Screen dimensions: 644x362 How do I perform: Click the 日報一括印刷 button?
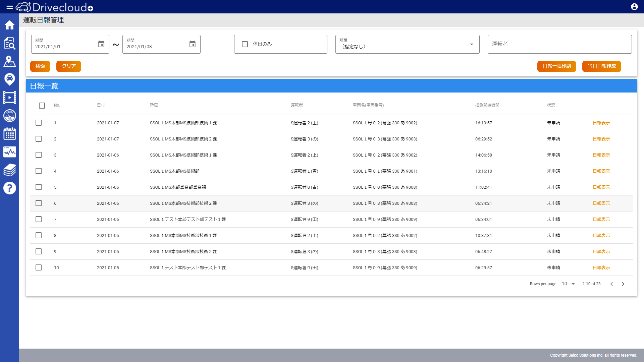(x=557, y=66)
